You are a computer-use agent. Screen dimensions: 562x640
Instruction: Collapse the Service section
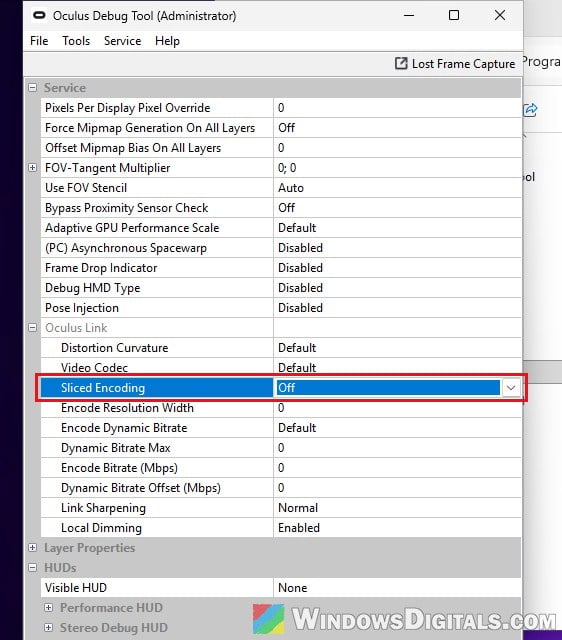pyautogui.click(x=33, y=87)
